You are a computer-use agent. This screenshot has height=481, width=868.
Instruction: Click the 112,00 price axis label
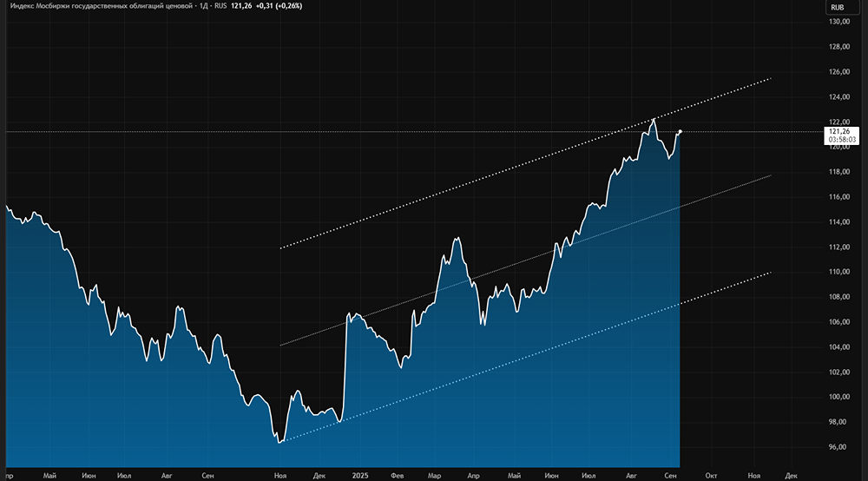click(x=839, y=247)
